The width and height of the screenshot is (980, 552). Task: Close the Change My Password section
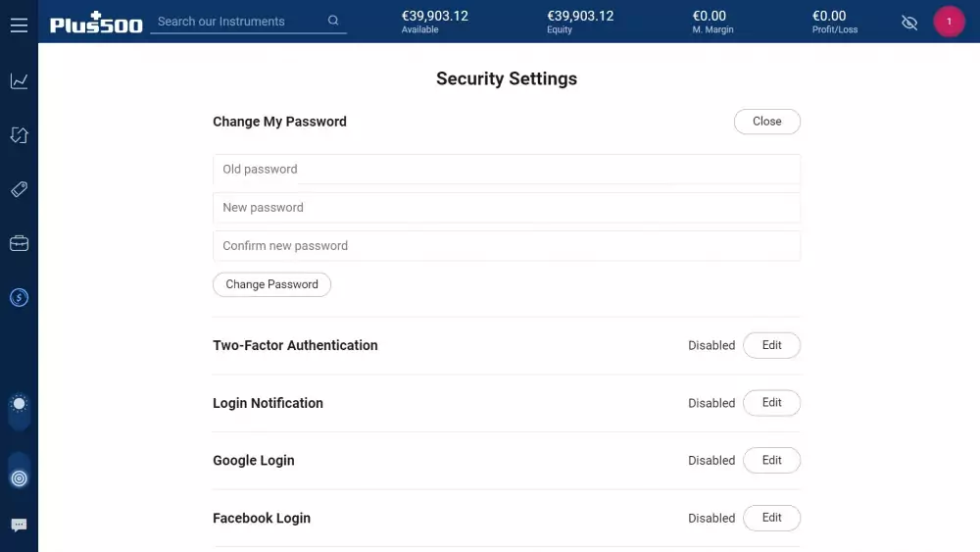(767, 122)
